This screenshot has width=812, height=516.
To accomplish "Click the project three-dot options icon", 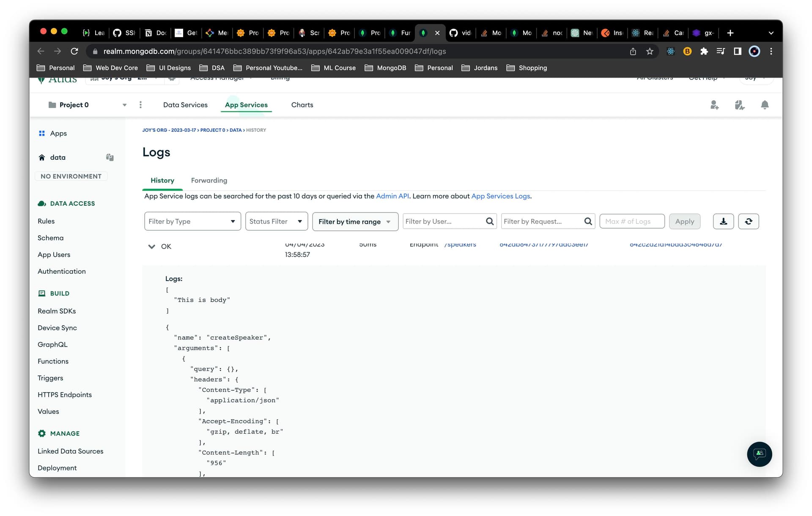I will click(x=140, y=105).
